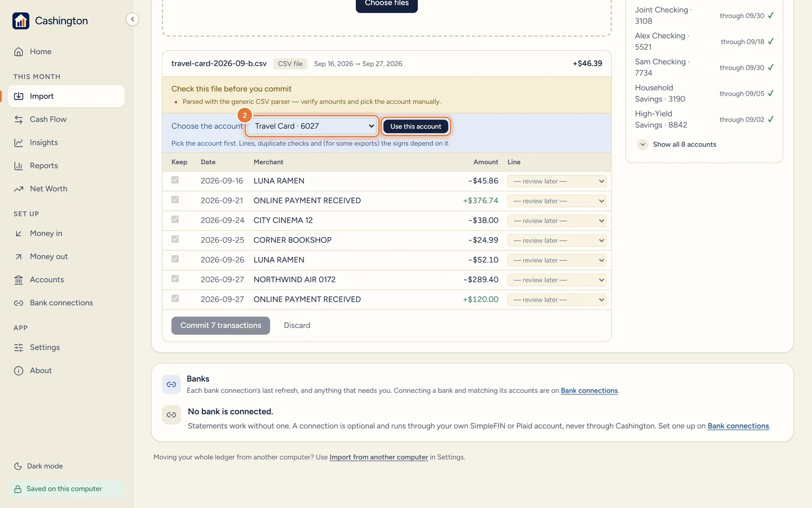The image size is (812, 508).
Task: Open Settings from the sidebar
Action: pyautogui.click(x=67, y=348)
